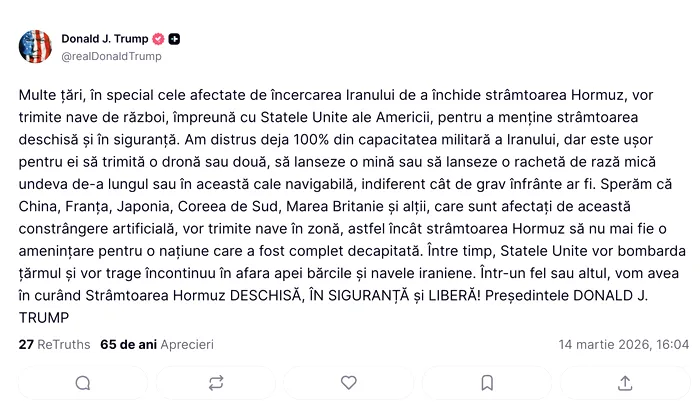View the 27 ReTruths list
This screenshot has width=700, height=409.
click(x=55, y=344)
